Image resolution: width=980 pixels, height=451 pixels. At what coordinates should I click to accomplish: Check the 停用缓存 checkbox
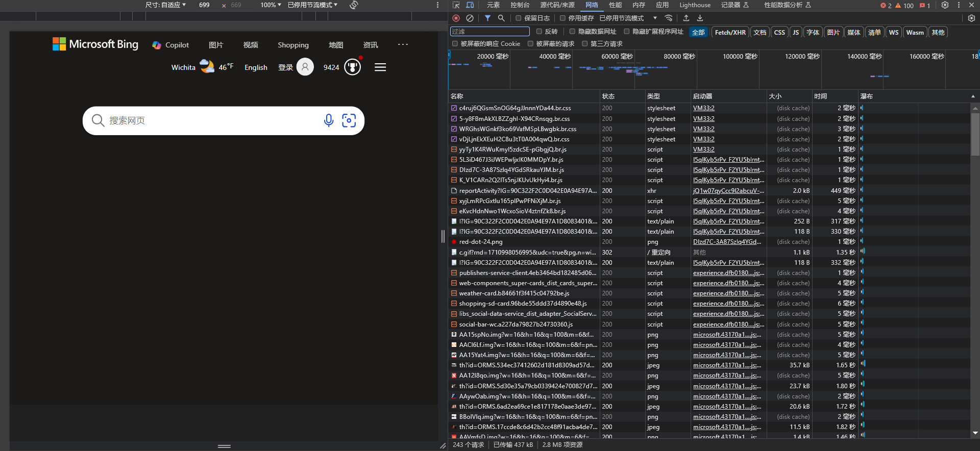[562, 18]
